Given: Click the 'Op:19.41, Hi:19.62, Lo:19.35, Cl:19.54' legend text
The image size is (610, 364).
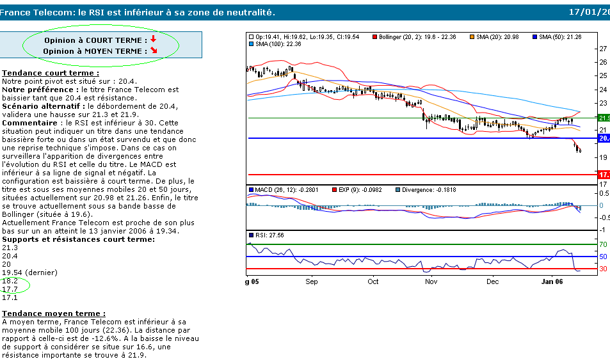Looking at the screenshot, I should [307, 37].
